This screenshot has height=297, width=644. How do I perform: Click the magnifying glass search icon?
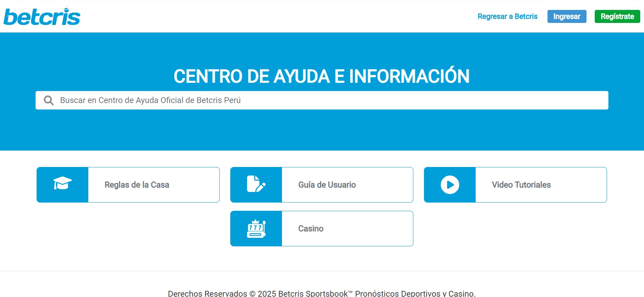pos(49,100)
